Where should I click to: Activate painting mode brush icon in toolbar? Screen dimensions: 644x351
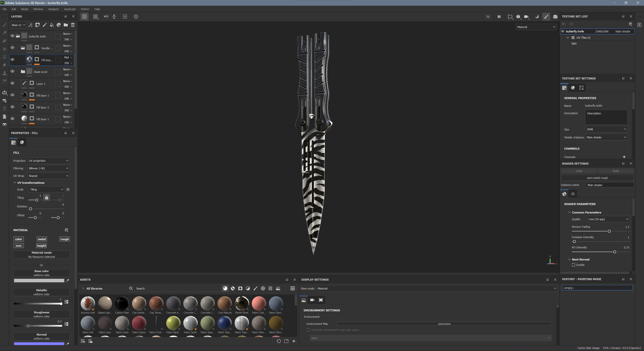546,16
